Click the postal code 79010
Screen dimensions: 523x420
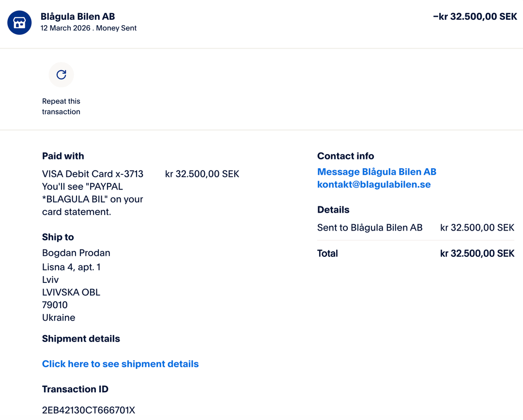[x=55, y=305]
